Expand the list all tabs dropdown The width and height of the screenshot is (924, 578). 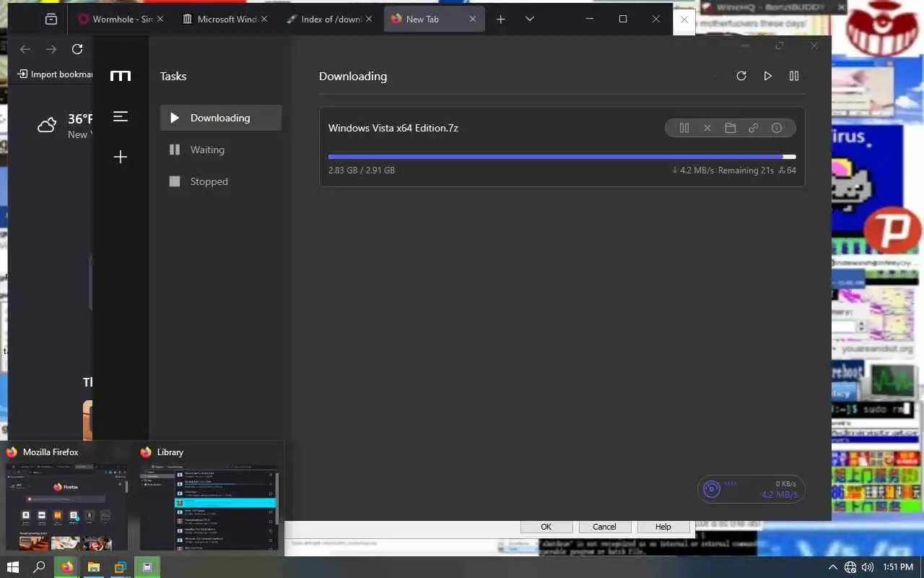click(x=530, y=19)
